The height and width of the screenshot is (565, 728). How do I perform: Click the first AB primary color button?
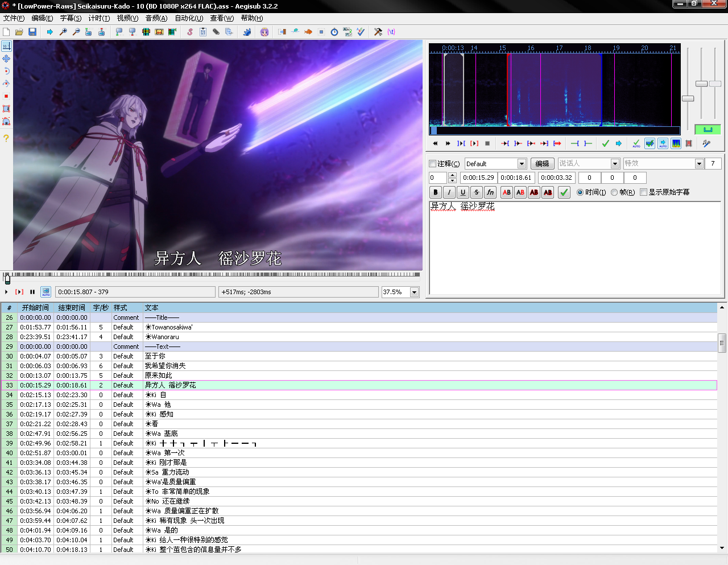point(507,192)
